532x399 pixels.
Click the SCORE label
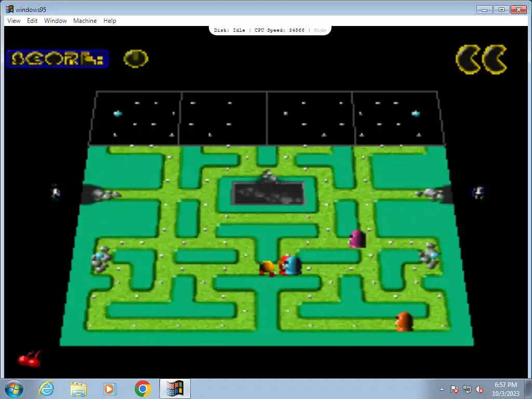tap(57, 59)
